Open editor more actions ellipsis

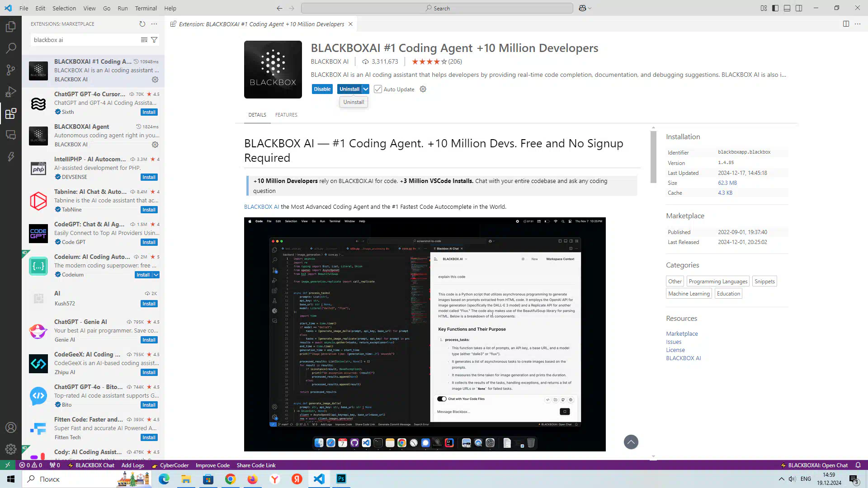[x=858, y=24]
